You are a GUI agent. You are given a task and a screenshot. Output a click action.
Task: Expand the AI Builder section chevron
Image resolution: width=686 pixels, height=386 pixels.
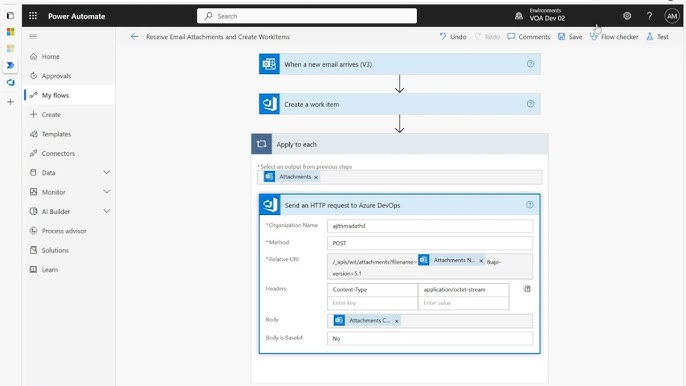tap(106, 211)
